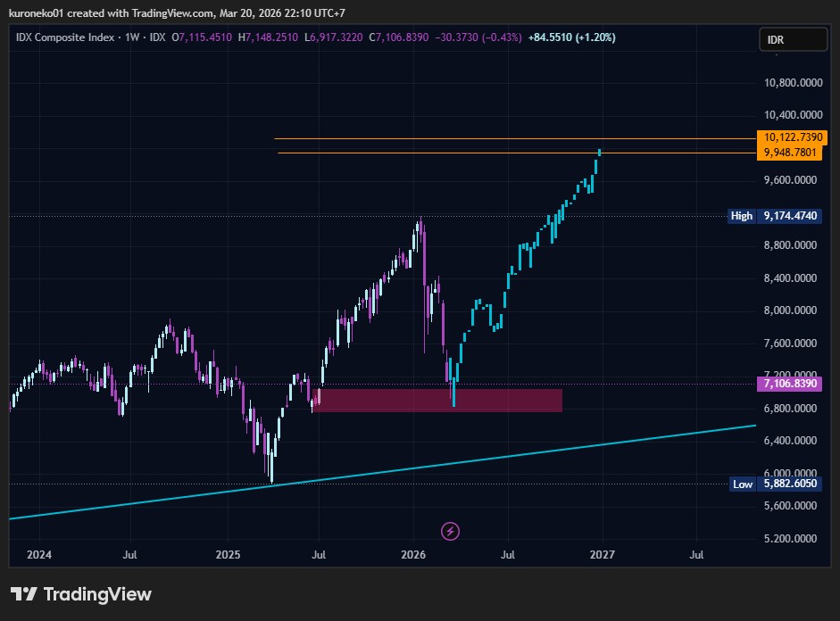This screenshot has height=621, width=840.
Task: Select the 9,948.7801 orange price label
Action: click(x=789, y=153)
